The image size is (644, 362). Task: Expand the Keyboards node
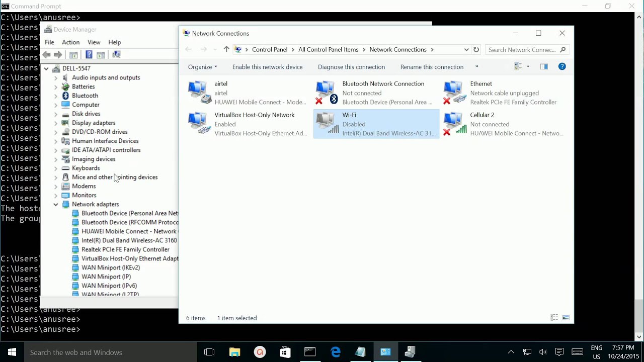(56, 168)
